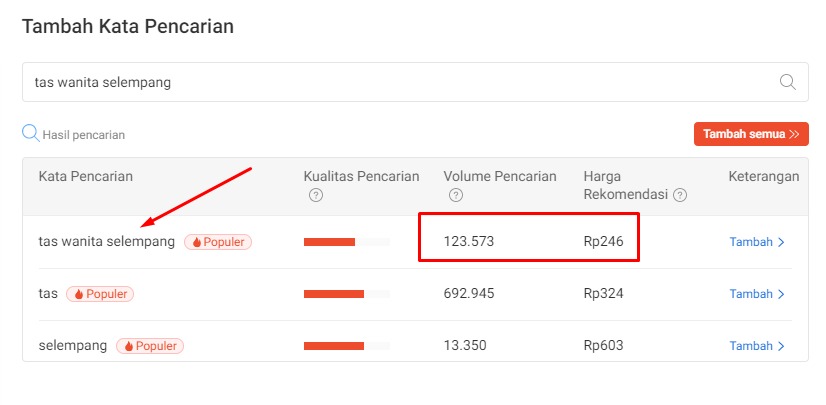The width and height of the screenshot is (826, 405).
Task: Click Populer badge next to tas wanita selempang
Action: coord(218,242)
